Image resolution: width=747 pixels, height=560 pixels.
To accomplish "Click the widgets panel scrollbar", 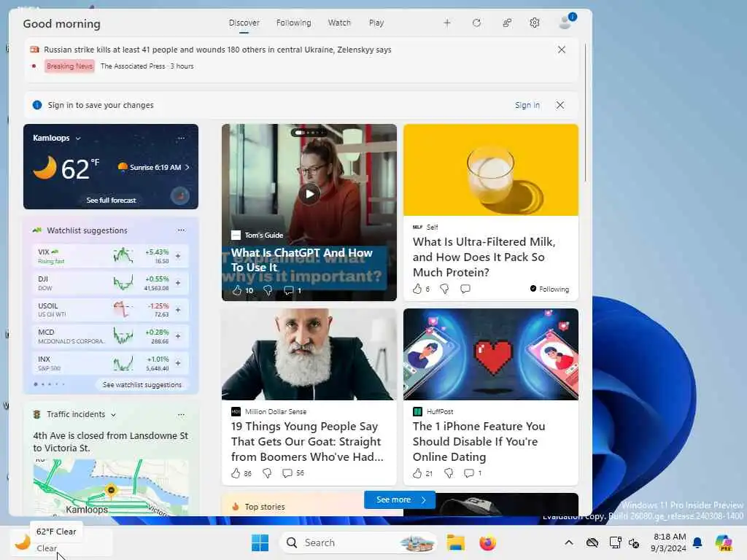I will [x=585, y=113].
